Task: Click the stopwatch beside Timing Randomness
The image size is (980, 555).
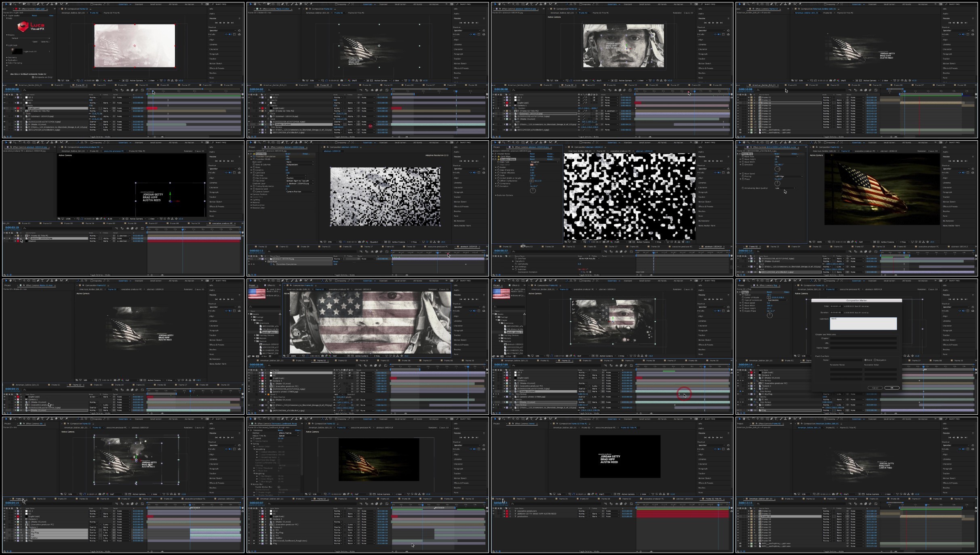Action: (254, 186)
